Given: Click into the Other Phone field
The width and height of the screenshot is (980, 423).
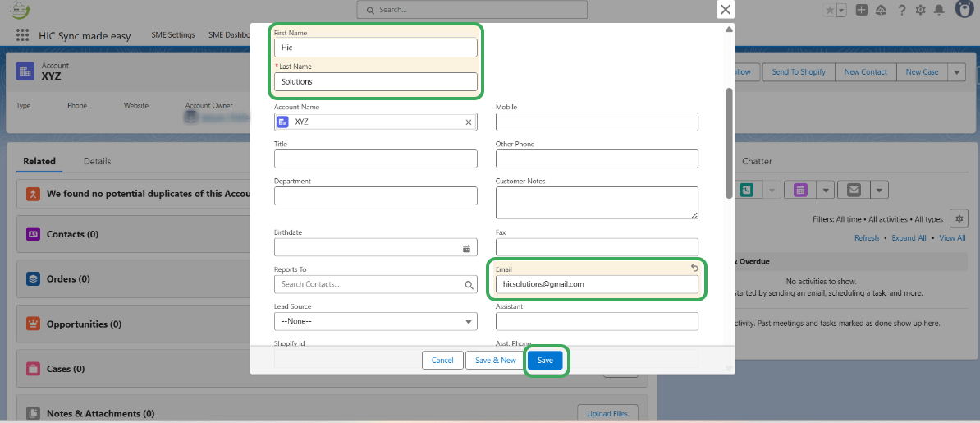Looking at the screenshot, I should tap(597, 159).
